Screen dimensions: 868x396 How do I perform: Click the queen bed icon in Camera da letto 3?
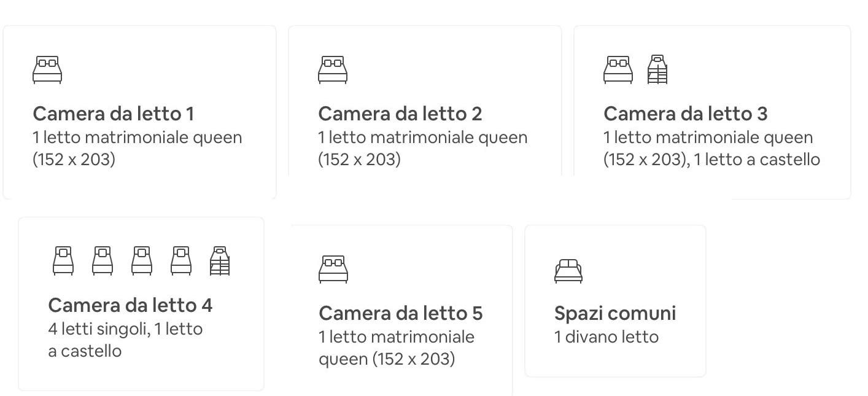pos(618,69)
